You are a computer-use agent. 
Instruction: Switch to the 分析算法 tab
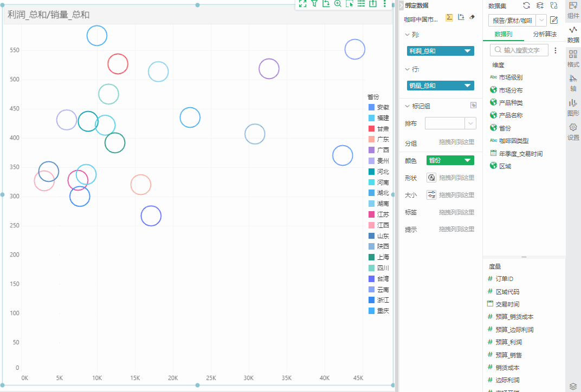(x=545, y=34)
